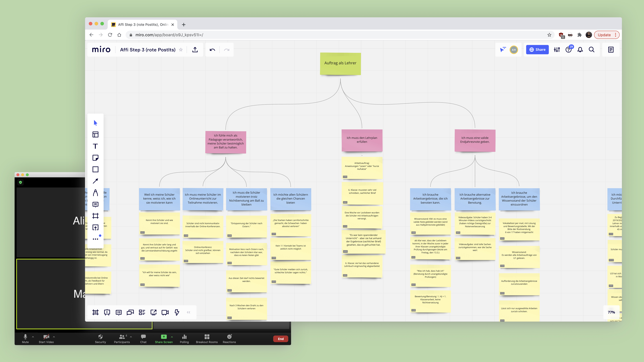Open the help question mark icon
This screenshot has height=362, width=644.
(568, 50)
